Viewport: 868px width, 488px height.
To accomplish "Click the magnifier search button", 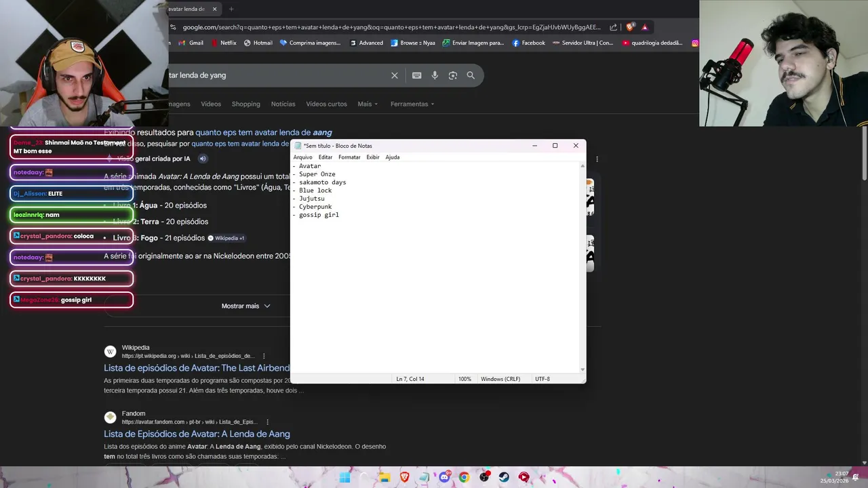I will [471, 75].
